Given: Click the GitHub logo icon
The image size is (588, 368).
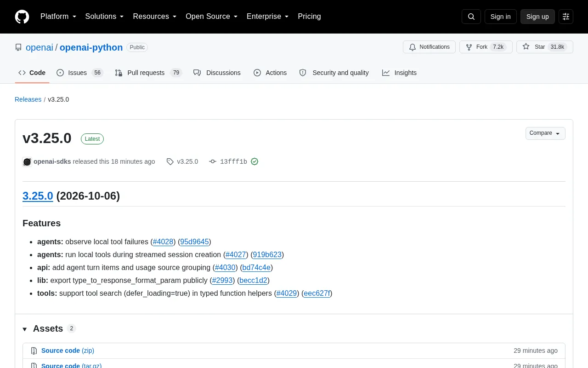Looking at the screenshot, I should point(22,17).
